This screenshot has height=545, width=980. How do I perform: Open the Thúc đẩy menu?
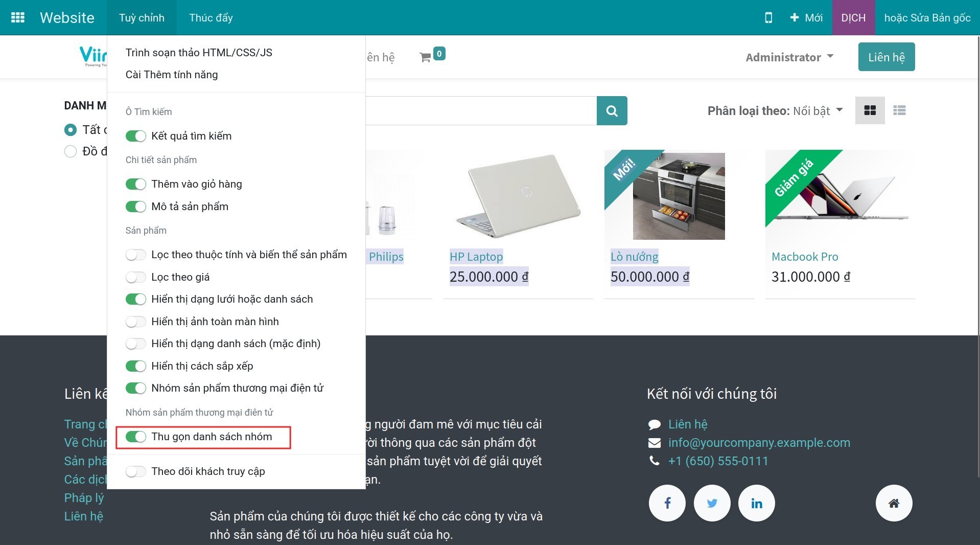211,17
